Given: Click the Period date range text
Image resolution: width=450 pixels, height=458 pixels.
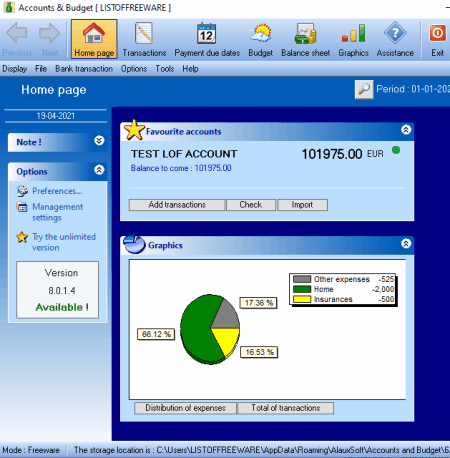Looking at the screenshot, I should (x=413, y=89).
